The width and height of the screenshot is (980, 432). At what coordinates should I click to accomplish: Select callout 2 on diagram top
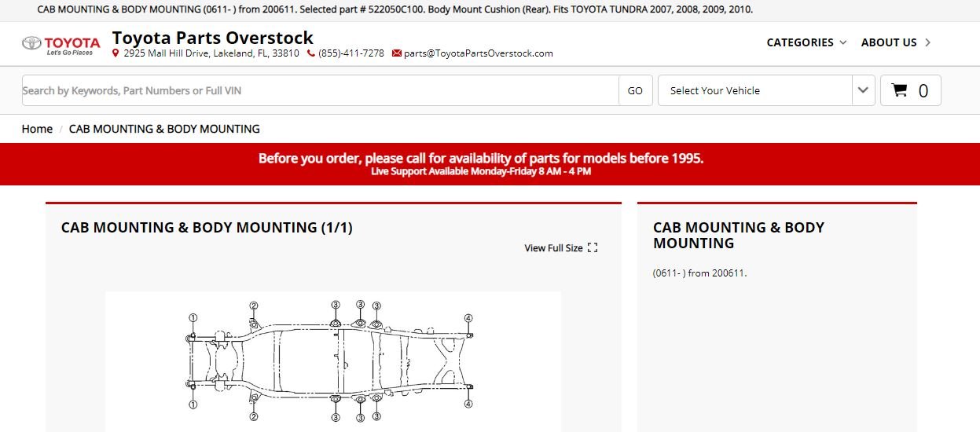pos(254,306)
